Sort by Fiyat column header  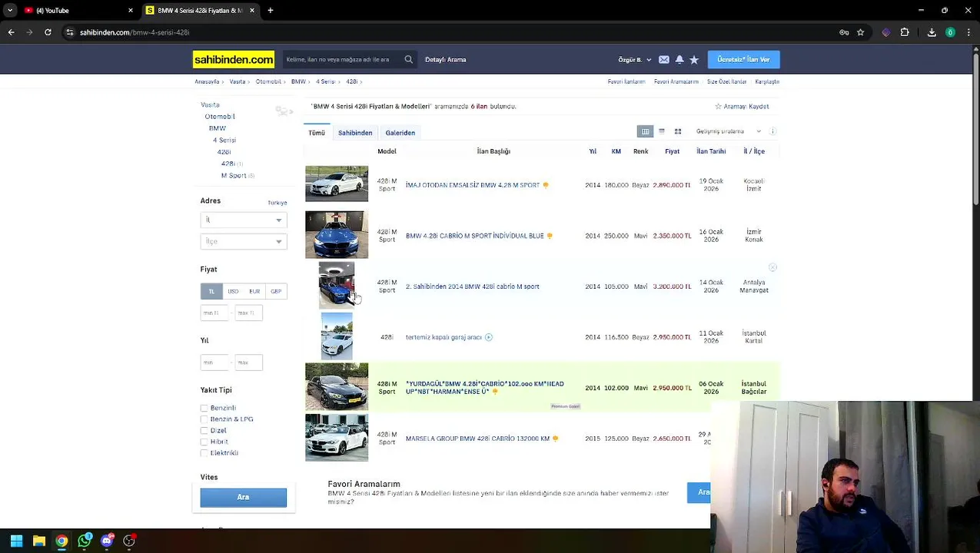(x=673, y=151)
